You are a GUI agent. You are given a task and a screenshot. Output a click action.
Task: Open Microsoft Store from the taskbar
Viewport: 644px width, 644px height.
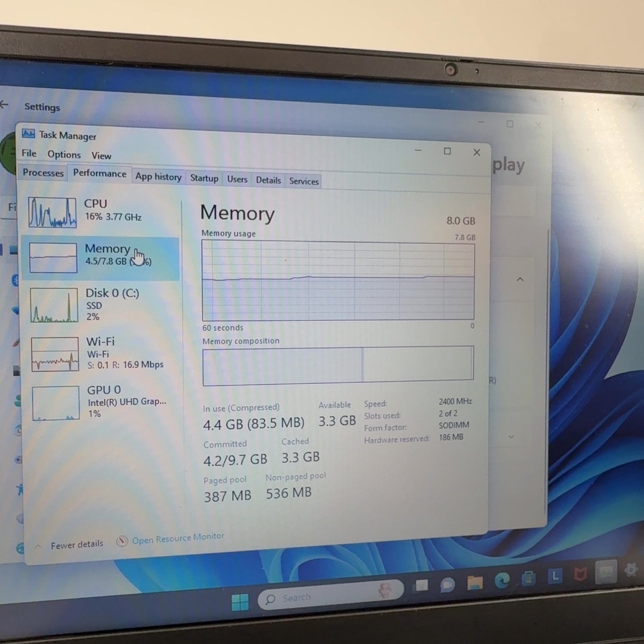[x=529, y=578]
